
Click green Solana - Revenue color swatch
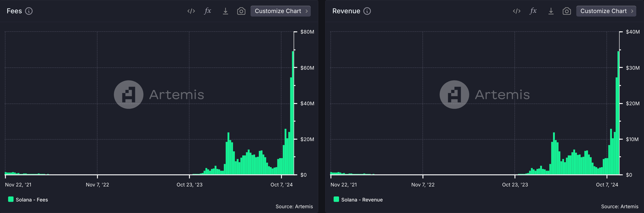coord(336,199)
